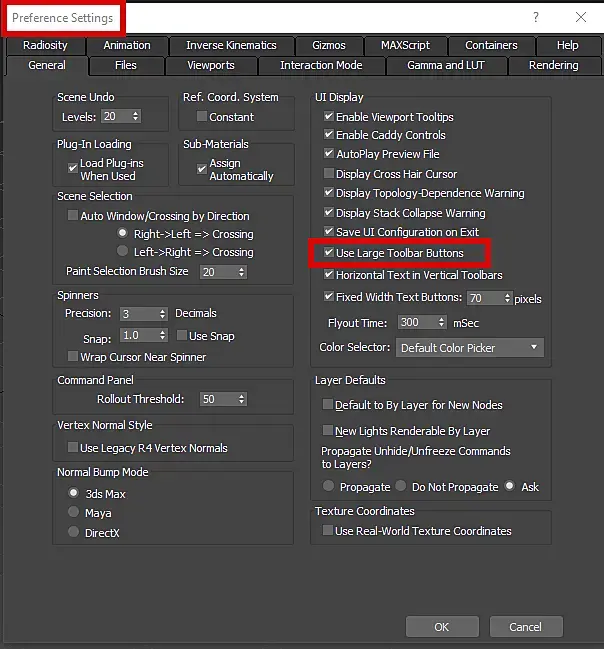Image resolution: width=604 pixels, height=649 pixels.
Task: Enable New Lights Renderable By Layer
Action: tap(328, 430)
